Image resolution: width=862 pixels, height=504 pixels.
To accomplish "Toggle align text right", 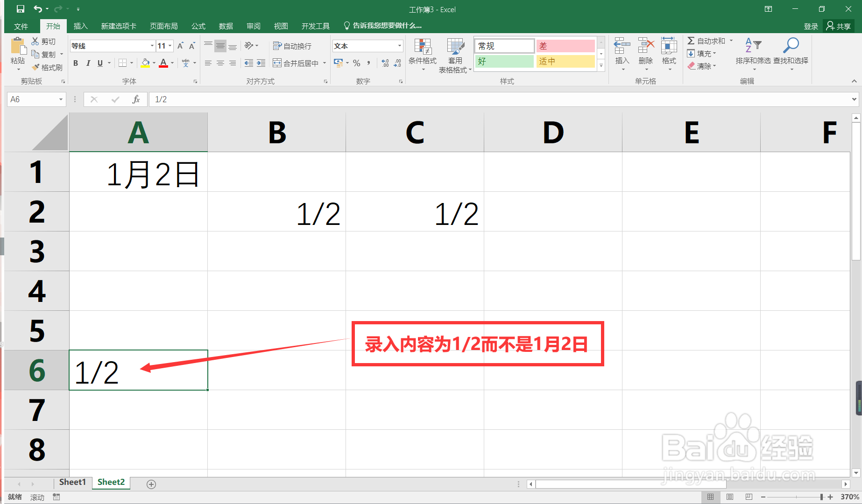I will tap(233, 63).
